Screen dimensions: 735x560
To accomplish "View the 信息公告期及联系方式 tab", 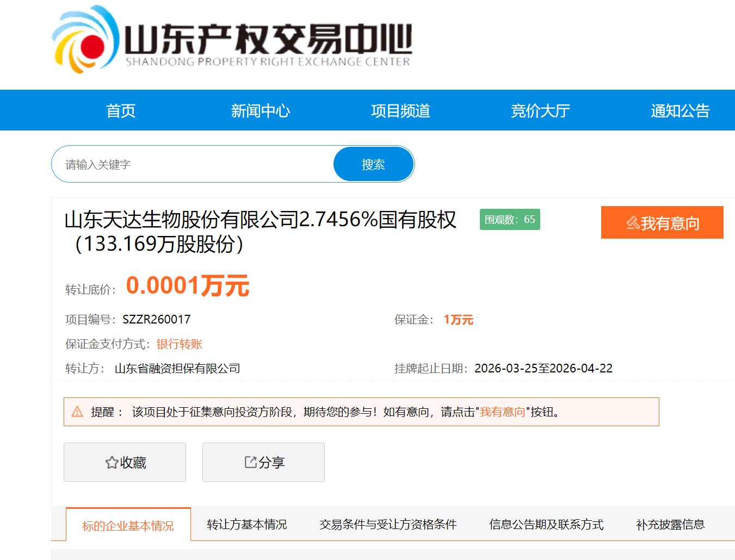I will pyautogui.click(x=546, y=525).
